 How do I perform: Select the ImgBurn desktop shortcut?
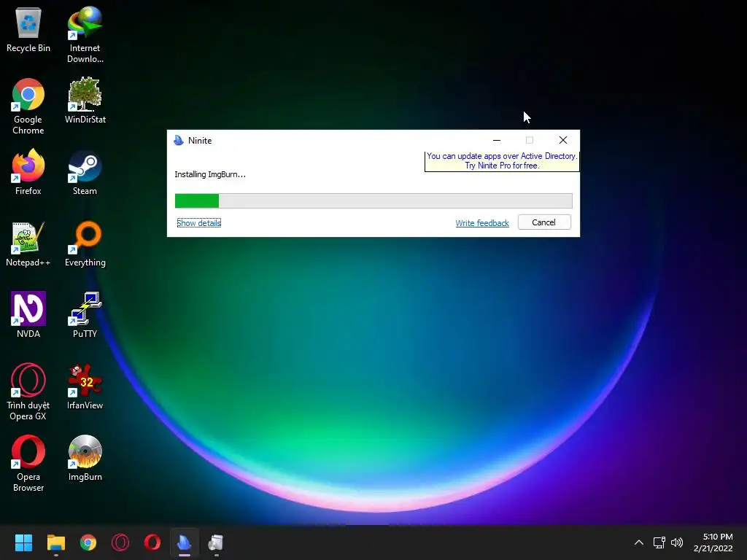click(x=85, y=458)
